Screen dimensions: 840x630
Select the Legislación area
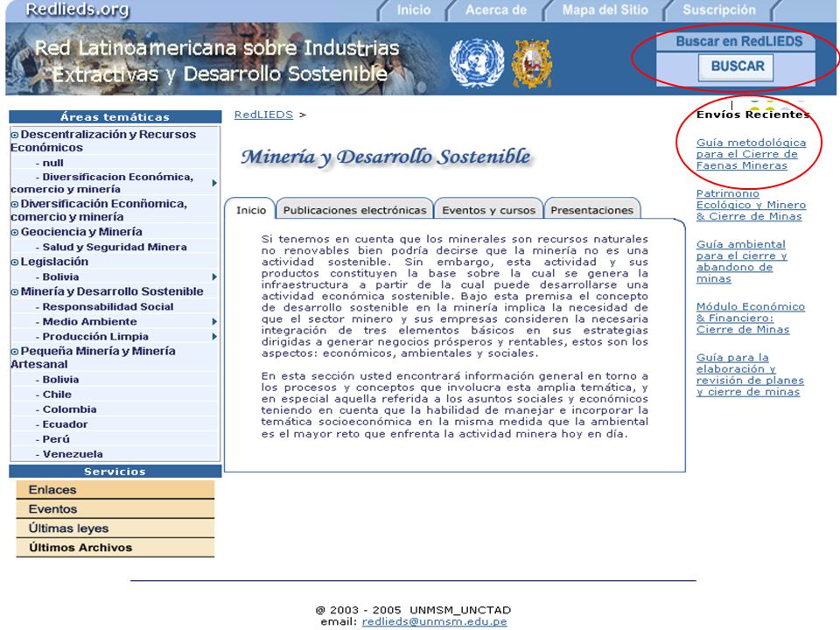[x=54, y=262]
